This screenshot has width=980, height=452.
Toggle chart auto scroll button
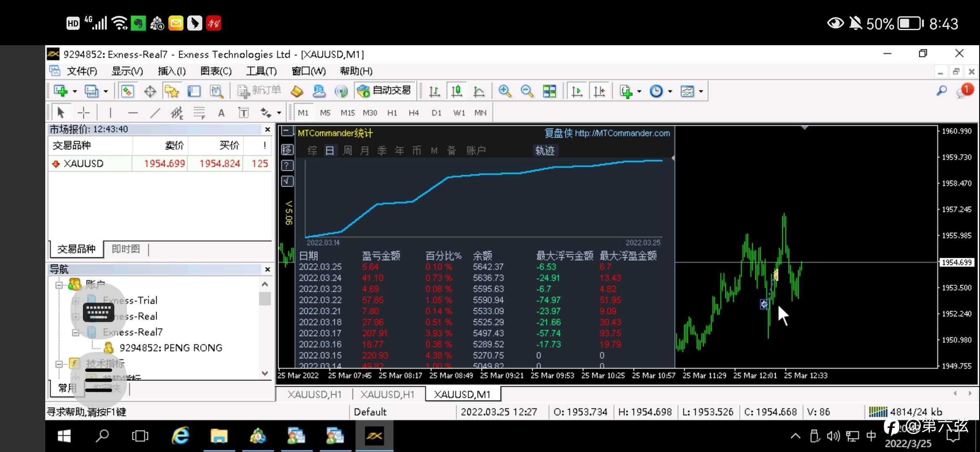coord(577,91)
